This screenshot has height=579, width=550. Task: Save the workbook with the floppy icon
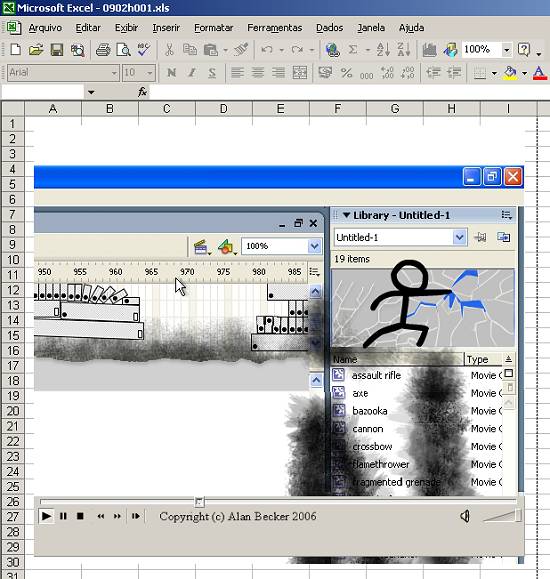click(x=57, y=49)
